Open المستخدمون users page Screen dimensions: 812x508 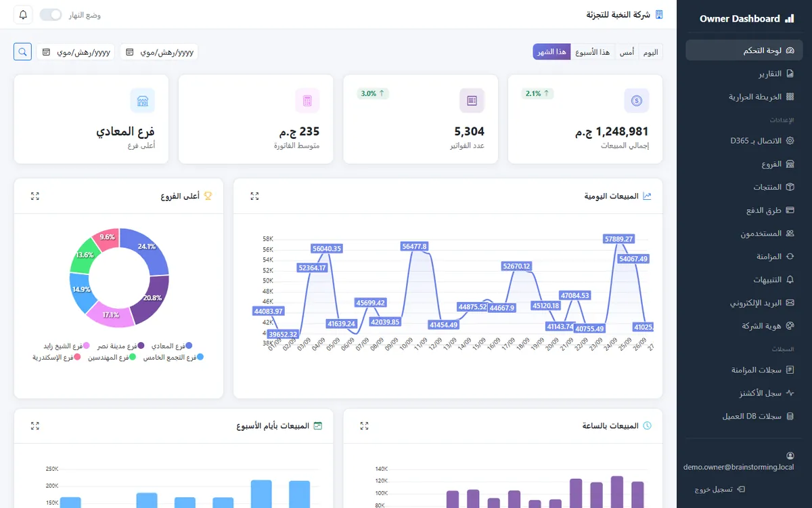pyautogui.click(x=744, y=233)
